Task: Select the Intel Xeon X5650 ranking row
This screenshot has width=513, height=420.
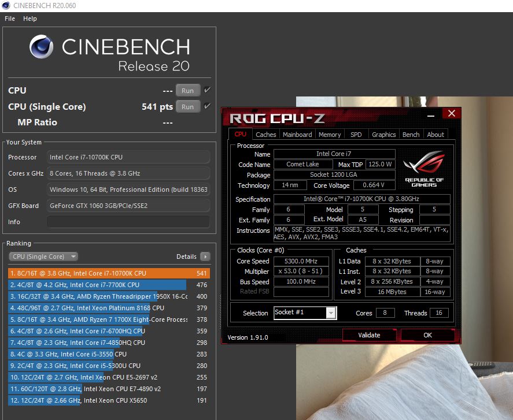Action: tap(109, 400)
